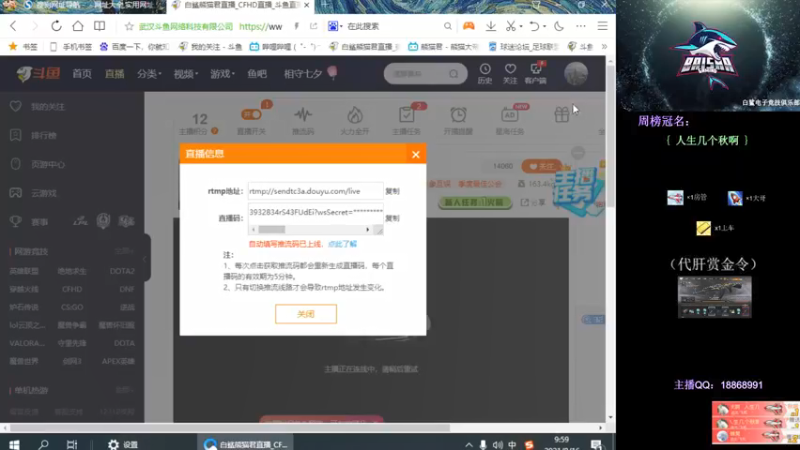Reload the page with the refresh icon
Image resolution: width=800 pixels, height=450 pixels.
(56, 26)
